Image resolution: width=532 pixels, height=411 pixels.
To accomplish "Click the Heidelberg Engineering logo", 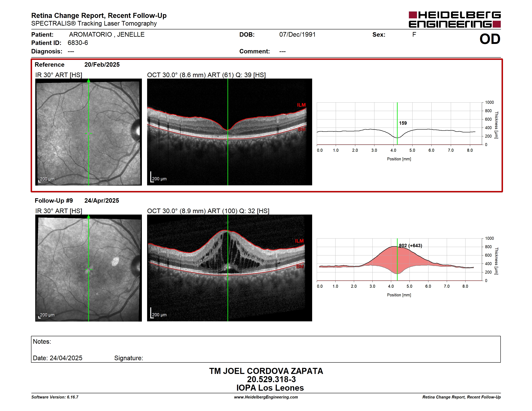I will pos(455,20).
